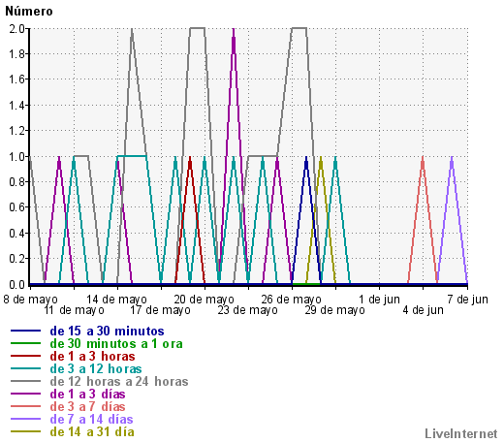This screenshot has height=443, width=504.
Task: Open the LiveInternet watermark link
Action: [461, 434]
